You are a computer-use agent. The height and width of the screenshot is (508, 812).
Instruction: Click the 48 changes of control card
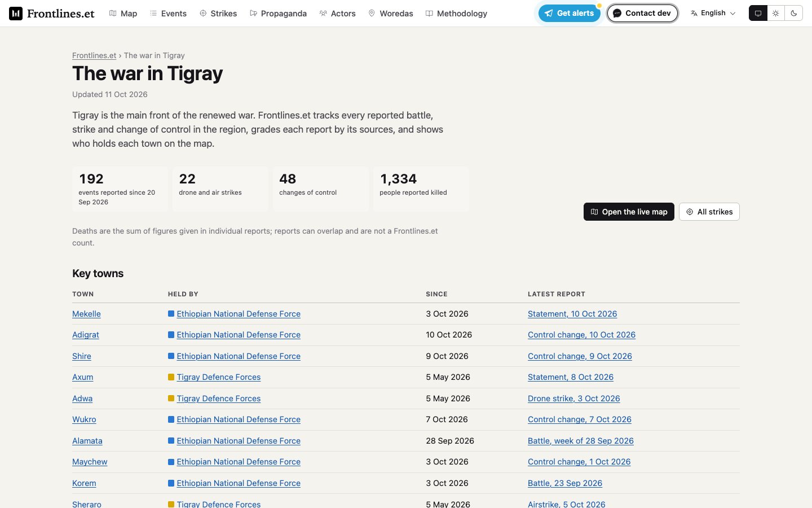click(321, 189)
